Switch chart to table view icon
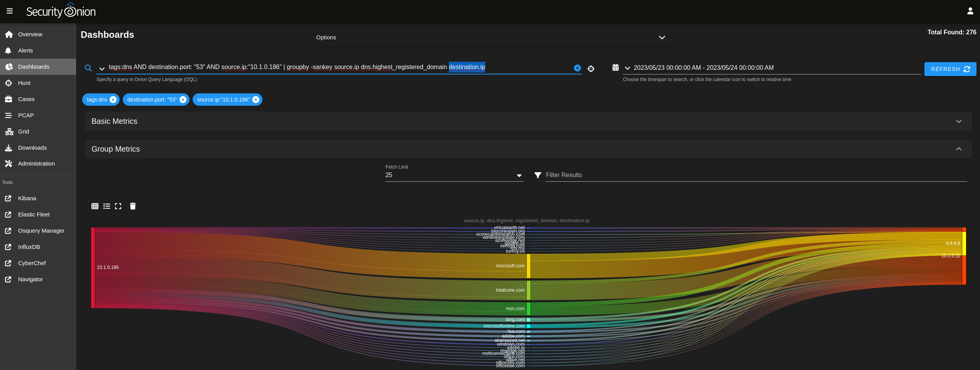The height and width of the screenshot is (370, 980). 95,206
